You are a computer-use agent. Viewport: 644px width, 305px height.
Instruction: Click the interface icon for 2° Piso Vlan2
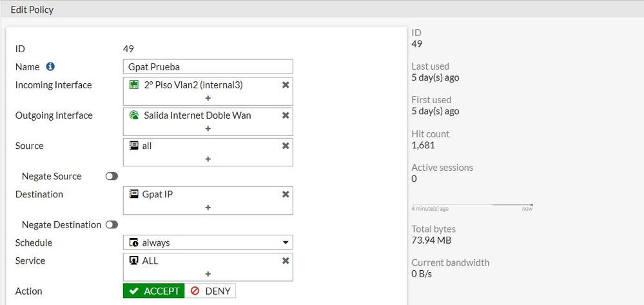pos(134,85)
